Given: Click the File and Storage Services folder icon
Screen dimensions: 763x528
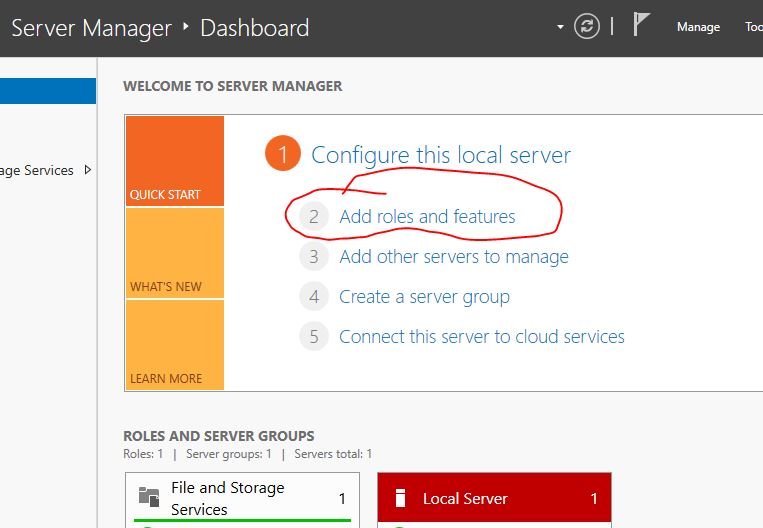Looking at the screenshot, I should (149, 497).
